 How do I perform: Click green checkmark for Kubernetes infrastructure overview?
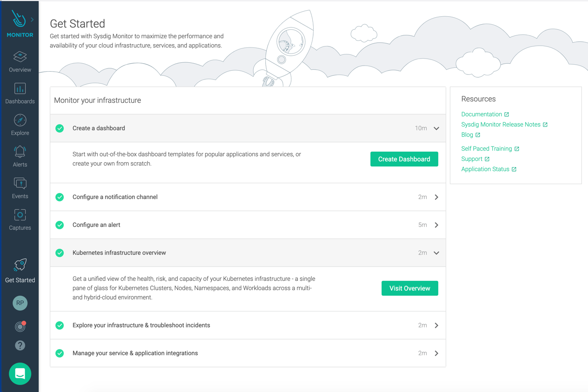[60, 253]
